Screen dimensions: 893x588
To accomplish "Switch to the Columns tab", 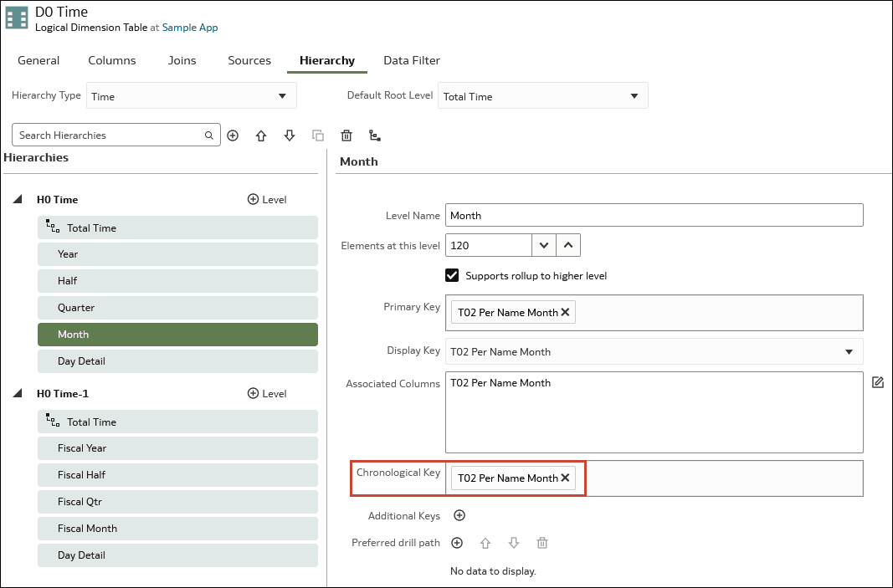I will click(x=112, y=60).
